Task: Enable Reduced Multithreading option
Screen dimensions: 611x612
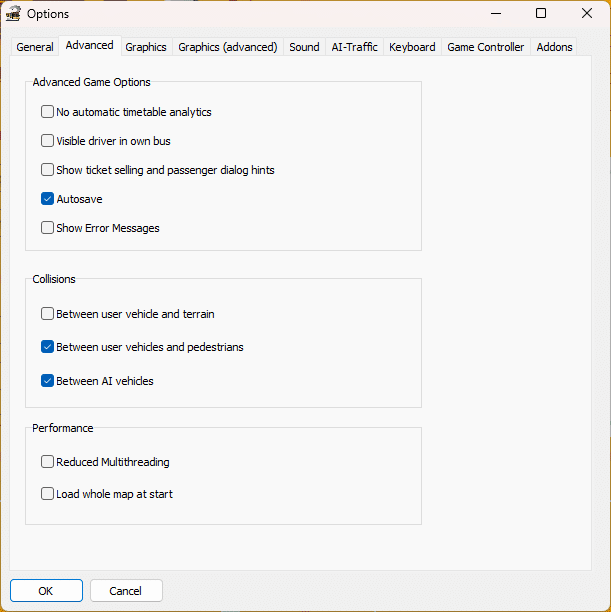Action: click(x=48, y=462)
